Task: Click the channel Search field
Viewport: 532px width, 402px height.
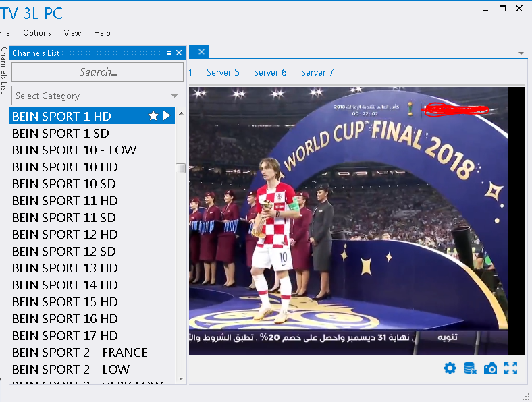Action: 98,72
